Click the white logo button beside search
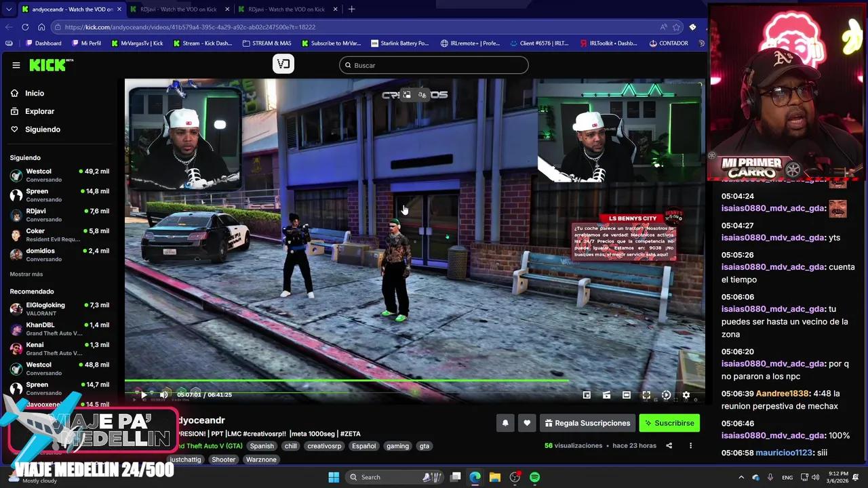 coord(283,64)
